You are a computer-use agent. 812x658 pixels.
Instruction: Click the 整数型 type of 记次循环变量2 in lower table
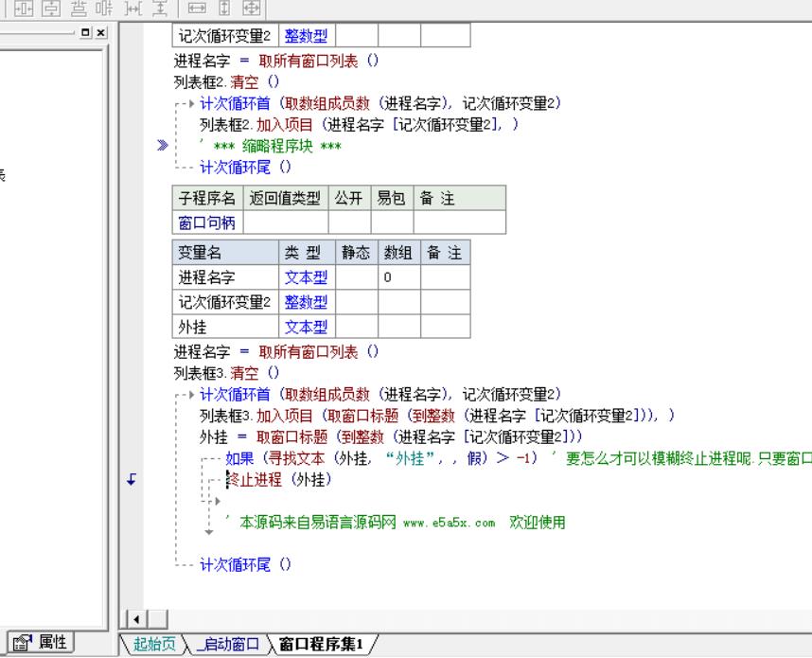(x=307, y=302)
